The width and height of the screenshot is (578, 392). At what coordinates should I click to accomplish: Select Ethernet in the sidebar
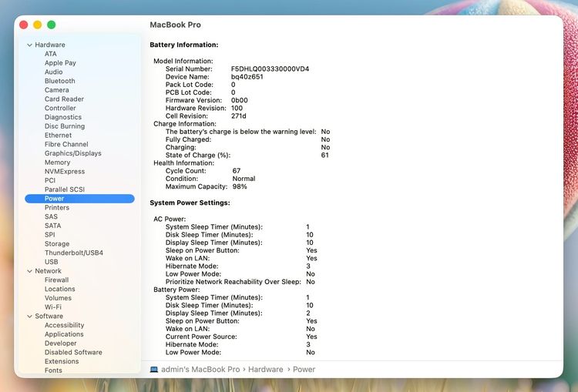(58, 136)
